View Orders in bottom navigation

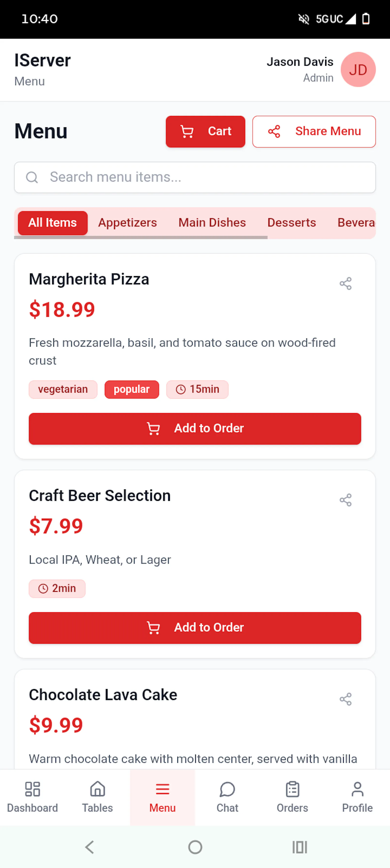coord(292,797)
